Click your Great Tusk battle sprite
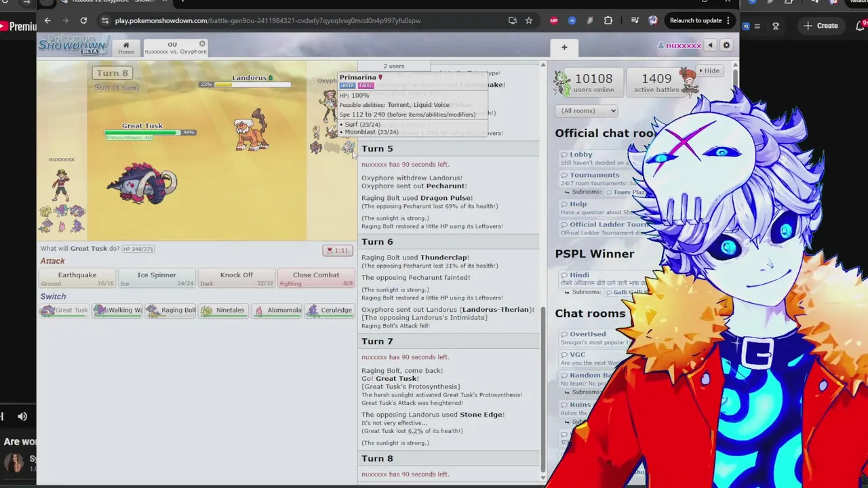 coord(142,183)
